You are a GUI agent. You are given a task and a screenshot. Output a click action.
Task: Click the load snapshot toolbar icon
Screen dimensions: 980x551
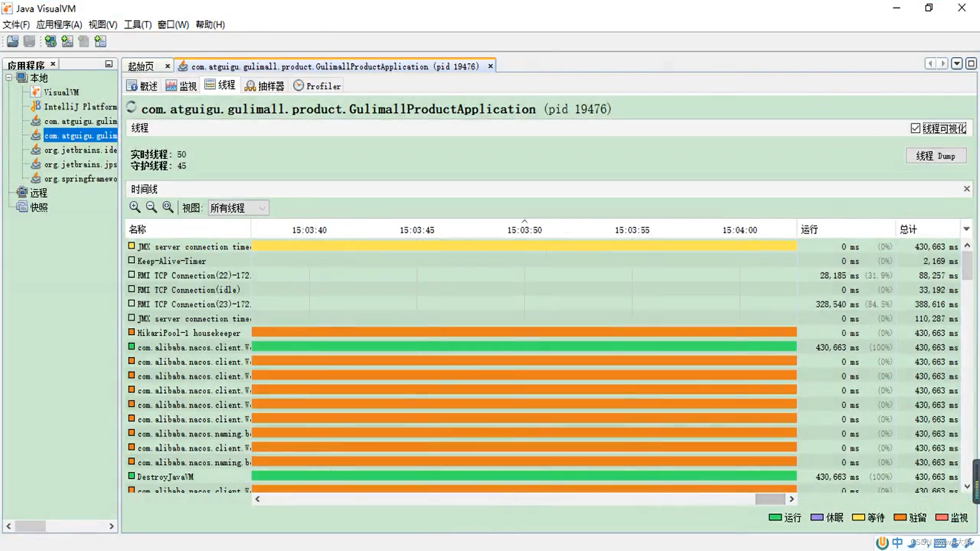(x=13, y=41)
